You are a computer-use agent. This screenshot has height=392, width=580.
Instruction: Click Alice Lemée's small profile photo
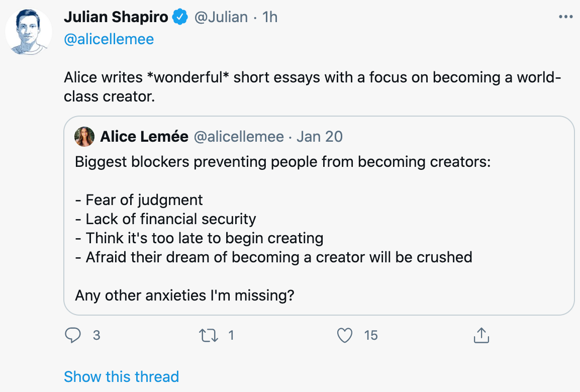tap(84, 136)
